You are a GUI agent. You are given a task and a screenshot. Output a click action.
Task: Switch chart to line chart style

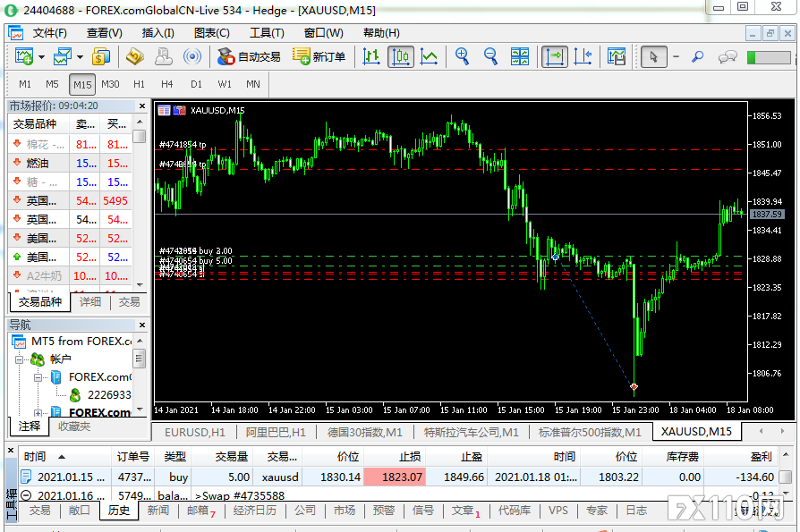[x=429, y=56]
